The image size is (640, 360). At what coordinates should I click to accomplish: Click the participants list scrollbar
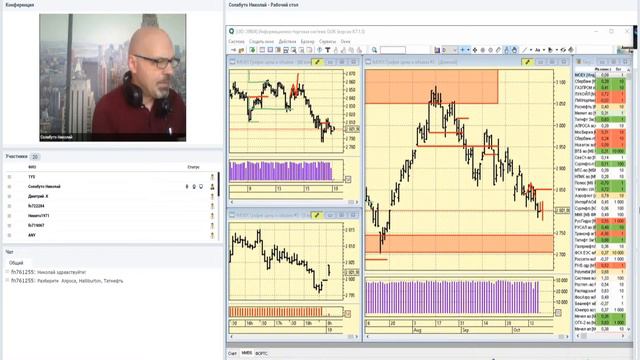point(219,184)
